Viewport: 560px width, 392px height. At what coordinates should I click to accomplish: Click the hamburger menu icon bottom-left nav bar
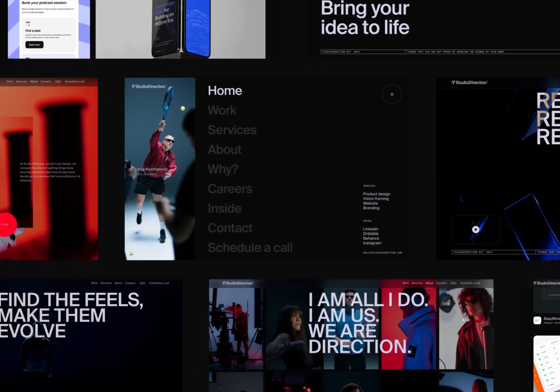[x=143, y=283]
